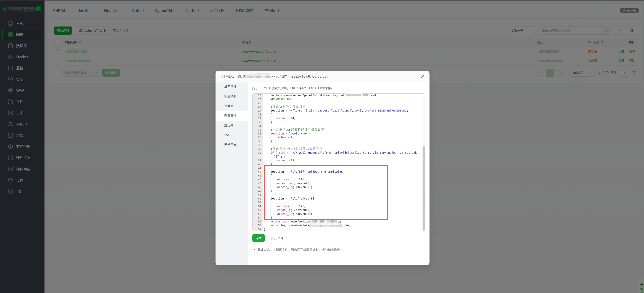Check the second project row checkbox
The height and width of the screenshot is (293, 644).
click(58, 61)
